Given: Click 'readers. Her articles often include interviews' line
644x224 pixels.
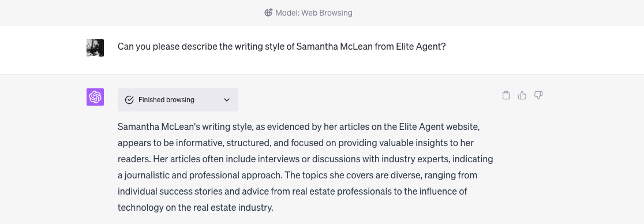Looking at the screenshot, I should [x=305, y=159].
